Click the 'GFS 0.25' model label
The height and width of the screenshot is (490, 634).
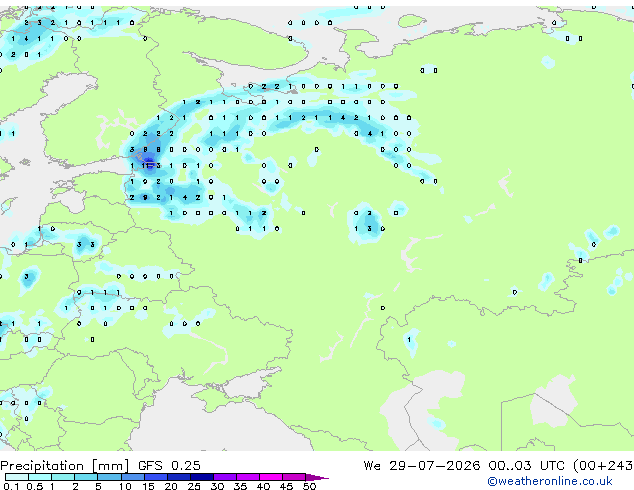[169, 466]
